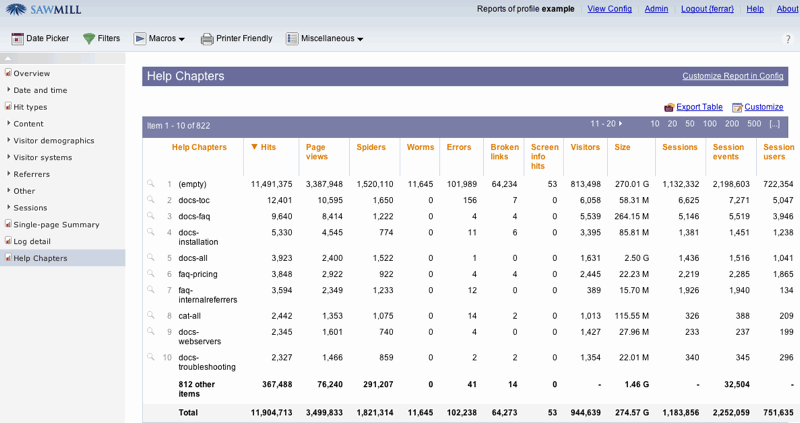Image resolution: width=800 pixels, height=423 pixels.
Task: Click the Customize Report in Config link
Action: point(732,76)
